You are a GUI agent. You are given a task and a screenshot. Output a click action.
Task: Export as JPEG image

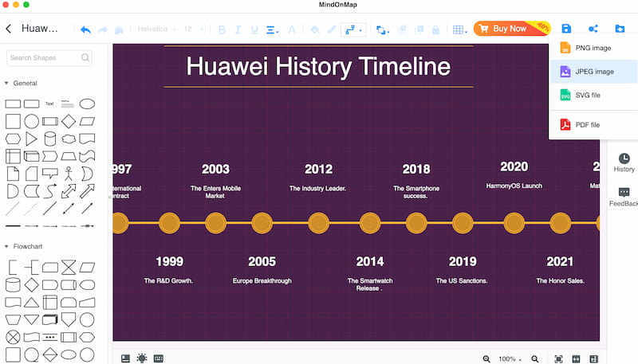(593, 72)
